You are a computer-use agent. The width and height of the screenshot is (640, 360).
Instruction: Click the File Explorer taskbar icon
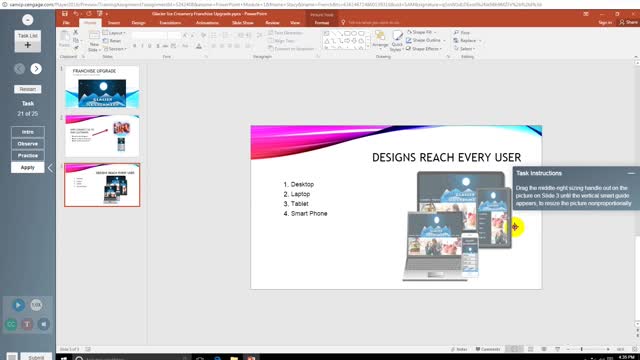234,358
